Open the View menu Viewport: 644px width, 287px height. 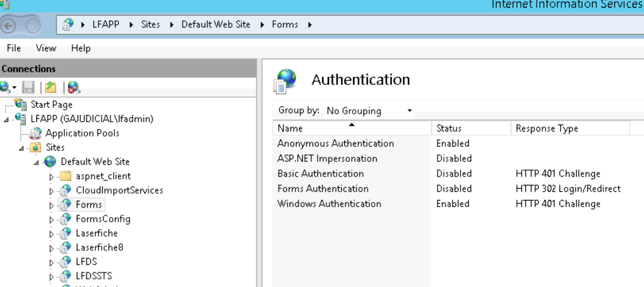(46, 48)
